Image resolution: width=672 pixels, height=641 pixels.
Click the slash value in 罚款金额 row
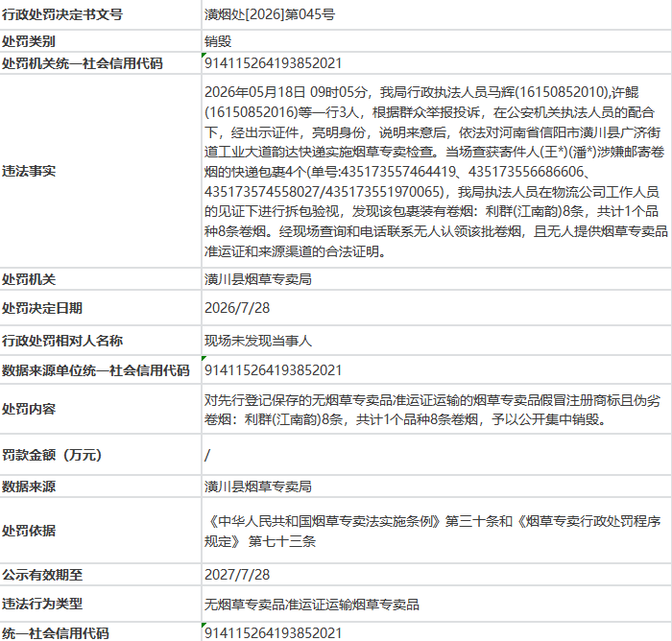(207, 455)
